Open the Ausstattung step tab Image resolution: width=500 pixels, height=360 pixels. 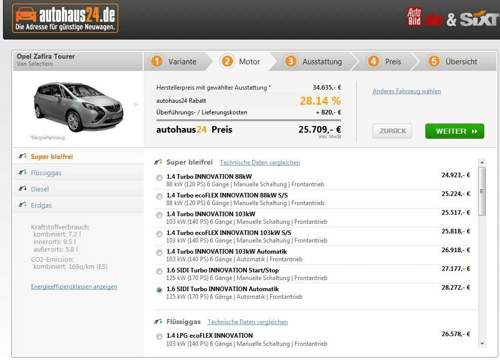[x=314, y=61]
